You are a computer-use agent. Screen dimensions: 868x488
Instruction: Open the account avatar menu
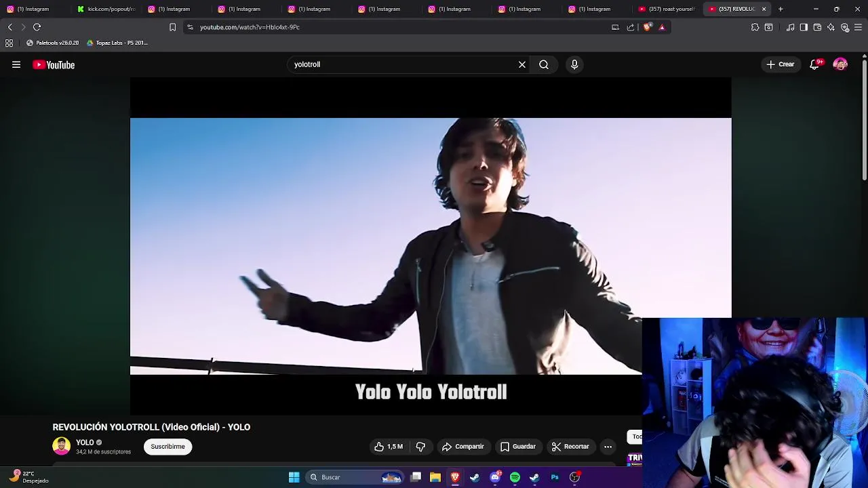(x=840, y=64)
